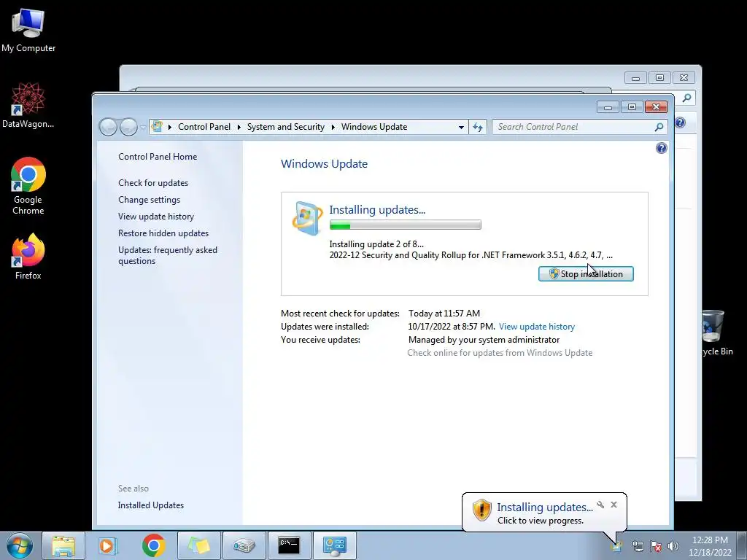Click the taskbar clock and date
Image resolution: width=747 pixels, height=560 pixels.
pos(709,546)
